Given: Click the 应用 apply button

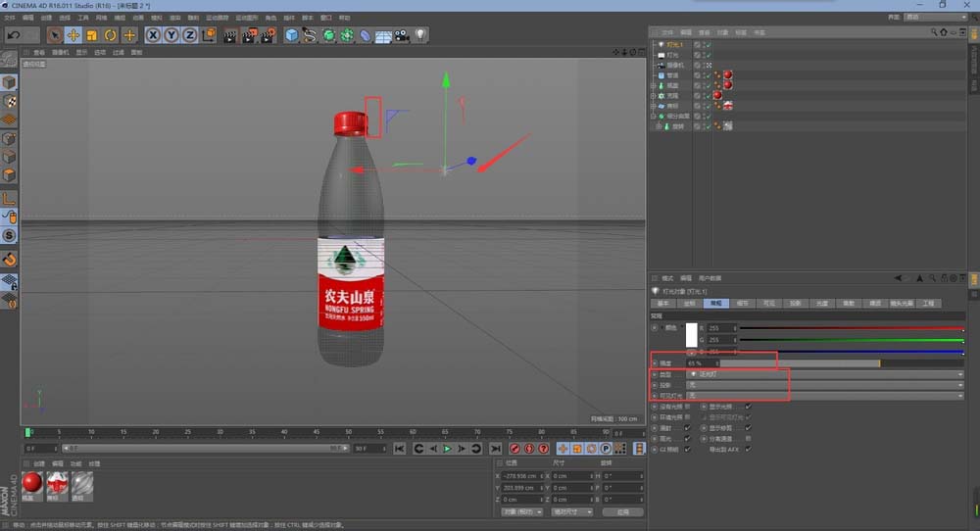Looking at the screenshot, I should click(622, 511).
